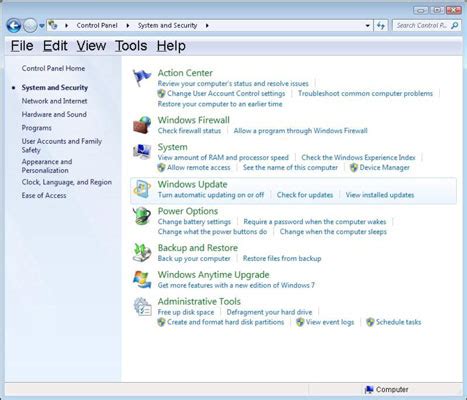This screenshot has height=400, width=467.
Task: Click the System computer icon
Action: pos(142,152)
